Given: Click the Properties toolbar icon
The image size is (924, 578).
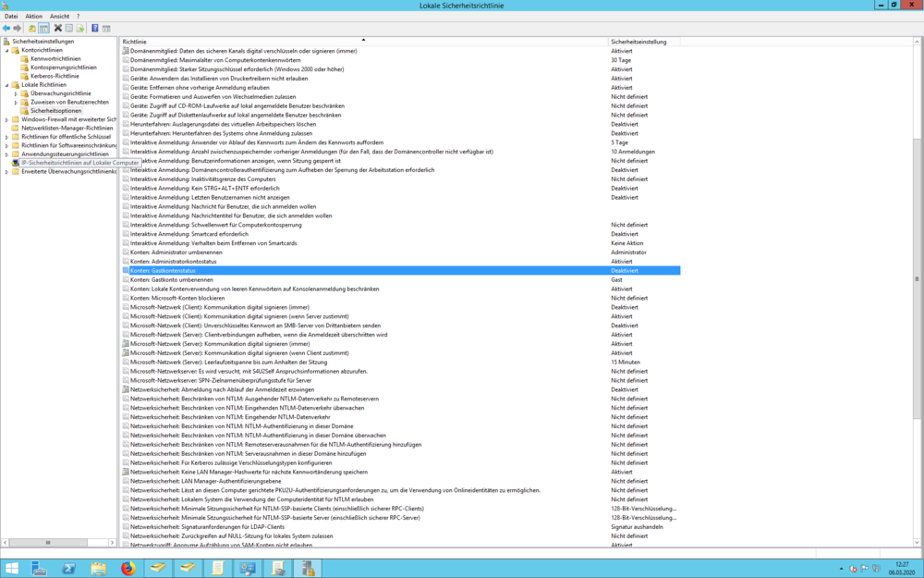Looking at the screenshot, I should [x=68, y=29].
